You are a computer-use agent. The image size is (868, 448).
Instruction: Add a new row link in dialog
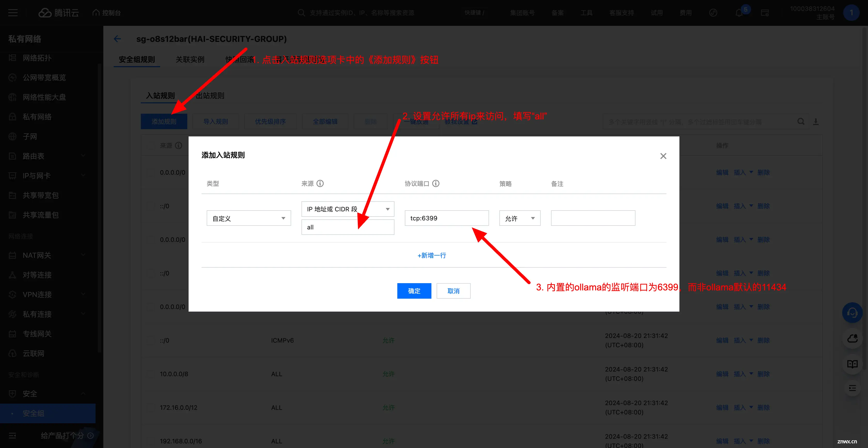(432, 256)
